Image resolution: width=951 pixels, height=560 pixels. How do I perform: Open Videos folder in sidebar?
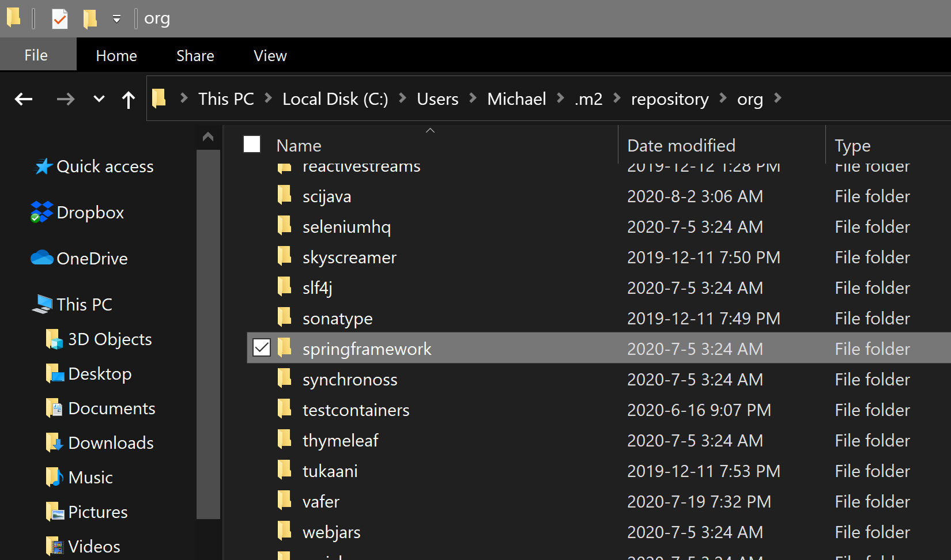point(94,547)
